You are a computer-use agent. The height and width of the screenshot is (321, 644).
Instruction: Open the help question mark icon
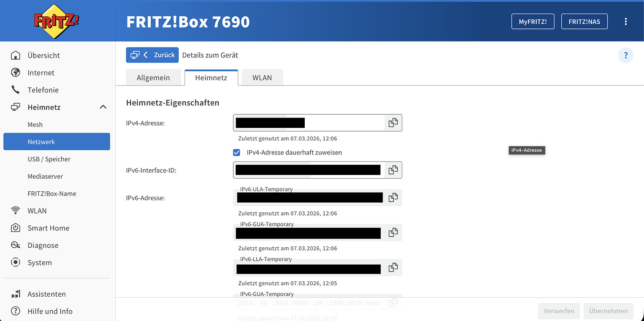tap(626, 55)
